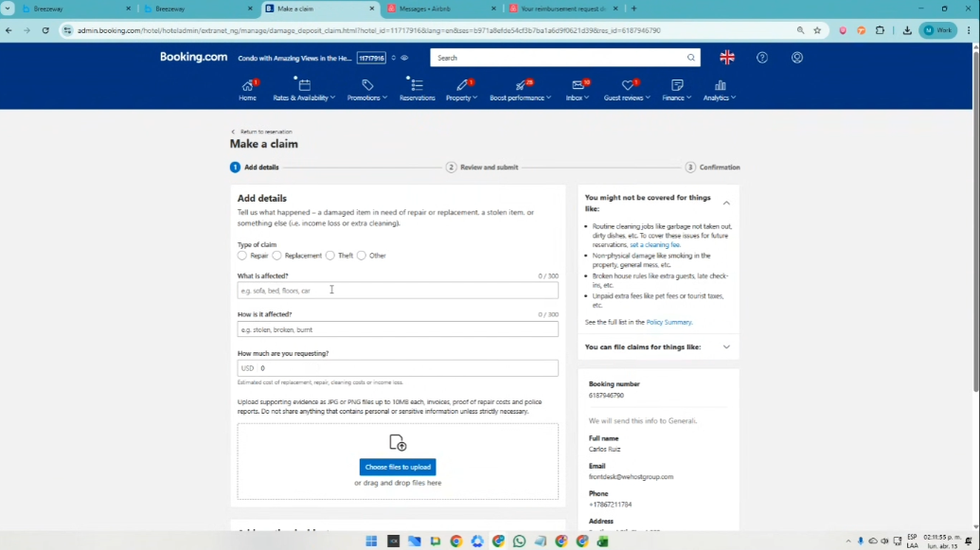
Task: Switch to the Messages Airbnb tab
Action: pyautogui.click(x=440, y=9)
